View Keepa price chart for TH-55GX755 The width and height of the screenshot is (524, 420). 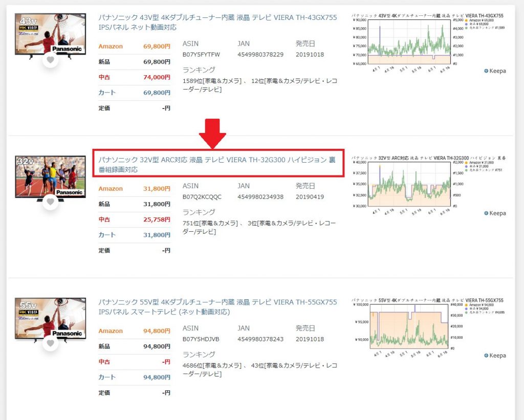[x=428, y=327]
